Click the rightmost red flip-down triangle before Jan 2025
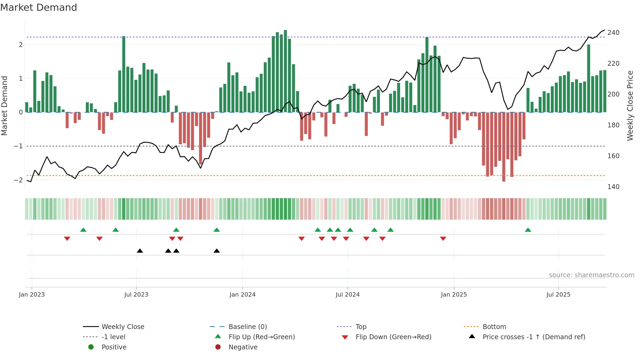Viewport: 644px width, 362px height. click(x=443, y=239)
